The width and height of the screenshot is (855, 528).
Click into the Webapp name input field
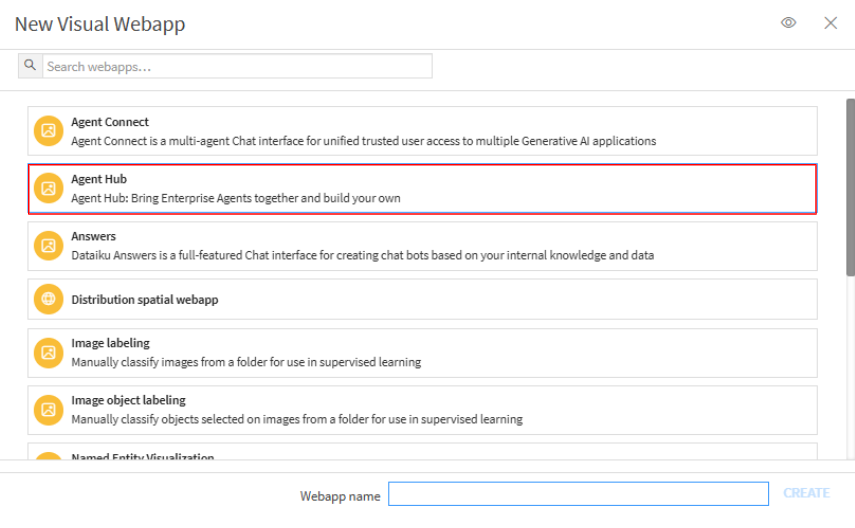tap(578, 494)
